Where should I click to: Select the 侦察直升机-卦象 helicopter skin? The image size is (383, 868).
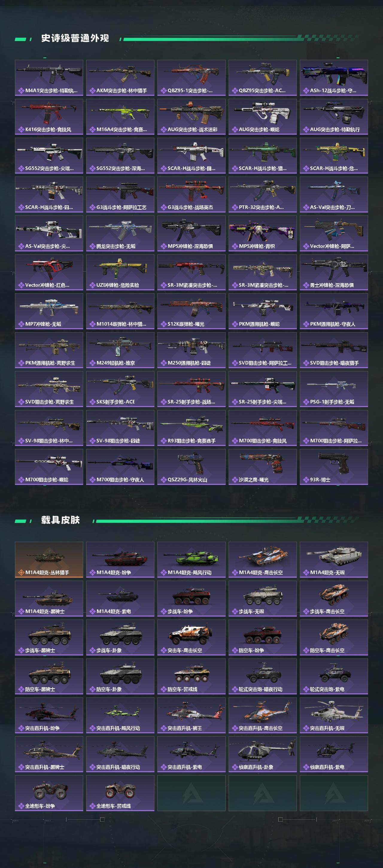[262, 754]
